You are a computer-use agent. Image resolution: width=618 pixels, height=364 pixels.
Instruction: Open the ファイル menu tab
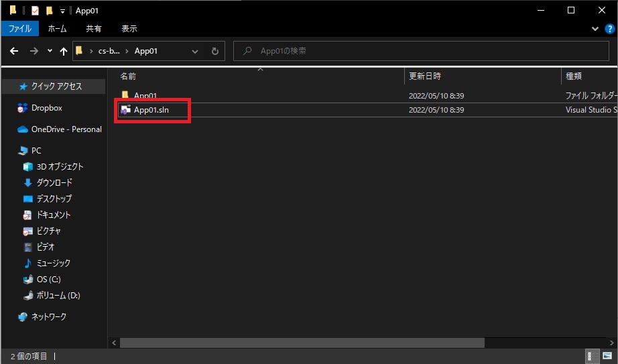pyautogui.click(x=20, y=29)
